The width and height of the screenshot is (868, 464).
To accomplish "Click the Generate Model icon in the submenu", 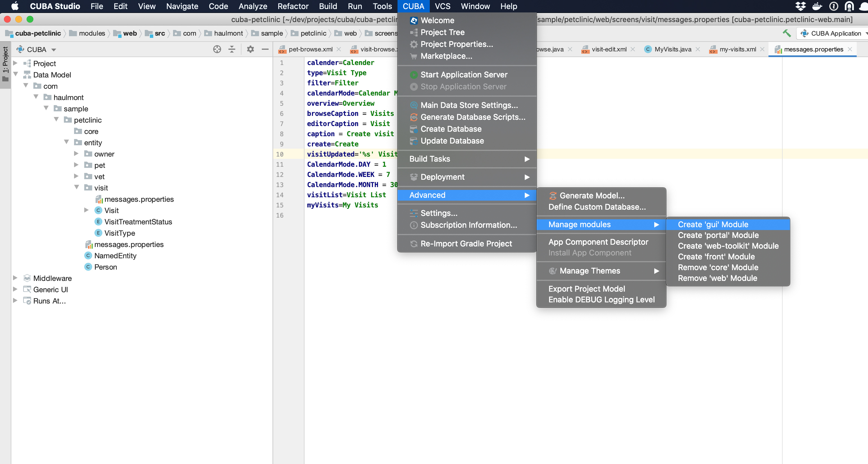I will 553,196.
